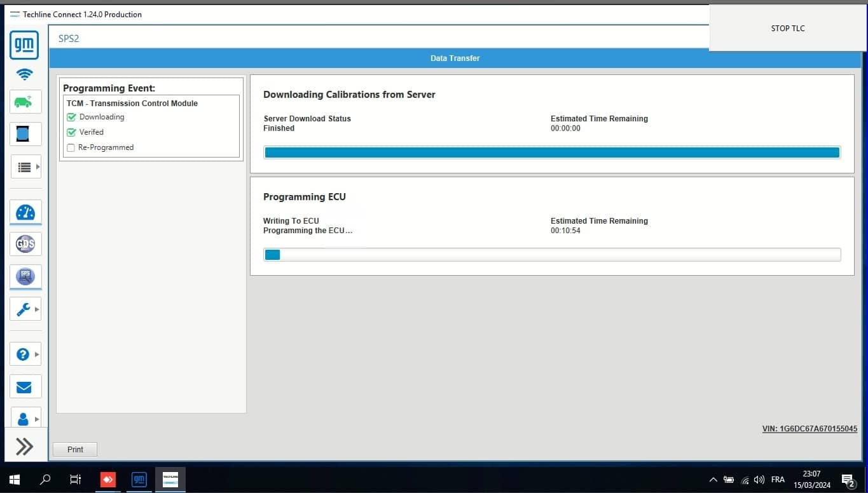Select the SPS2 tab
868x493 pixels.
coord(69,39)
